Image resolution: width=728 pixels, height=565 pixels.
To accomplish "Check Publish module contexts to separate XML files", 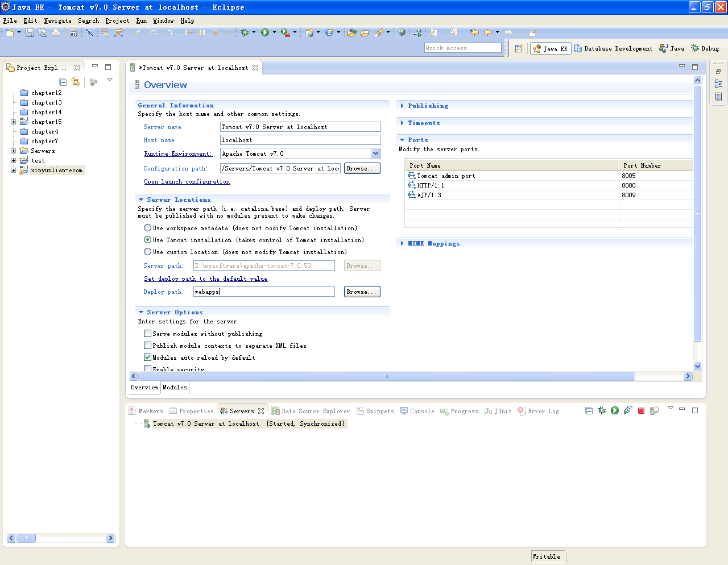I will point(147,346).
